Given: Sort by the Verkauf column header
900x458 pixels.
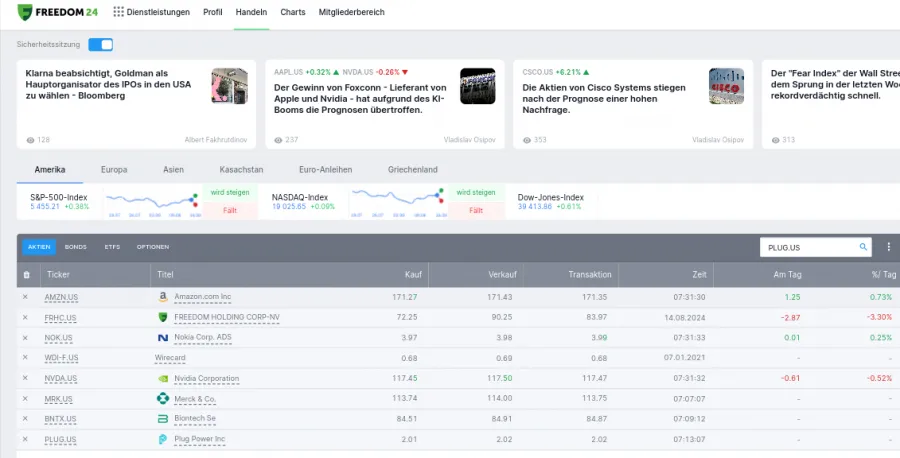Looking at the screenshot, I should coord(502,275).
